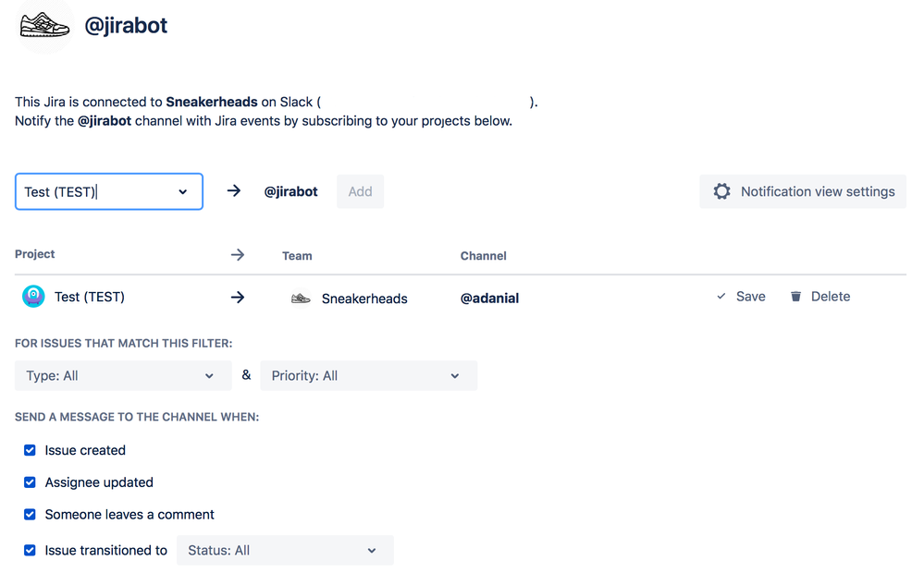Click the Someone leaves a comment label
This screenshot has width=924, height=585.
[129, 515]
